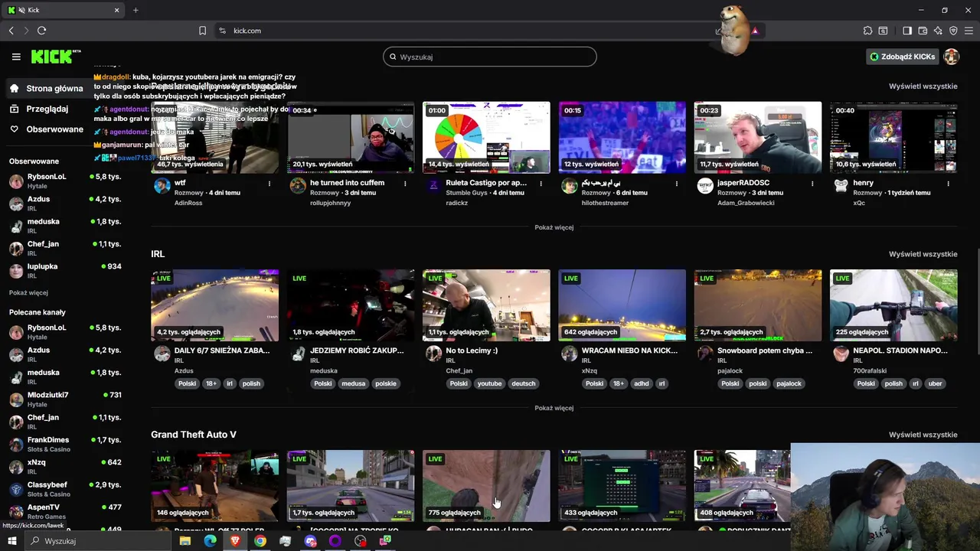
Task: Click the 'pajalock' tag
Action: [789, 383]
